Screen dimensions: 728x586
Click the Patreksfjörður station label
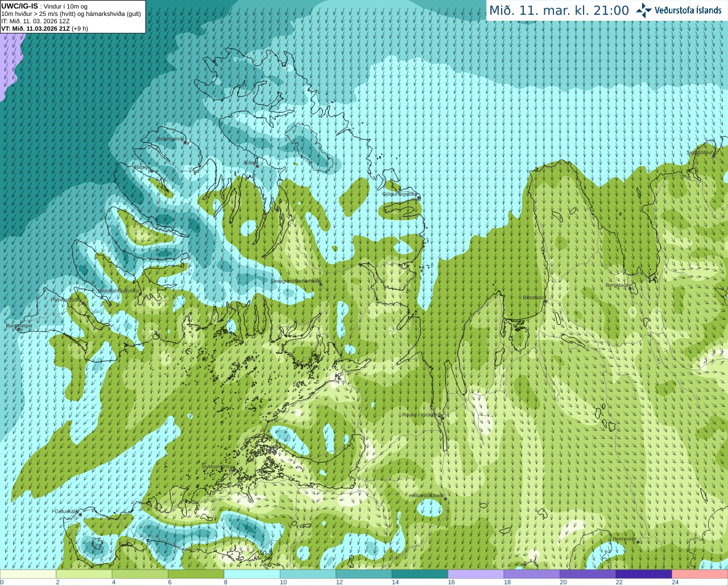point(66,299)
